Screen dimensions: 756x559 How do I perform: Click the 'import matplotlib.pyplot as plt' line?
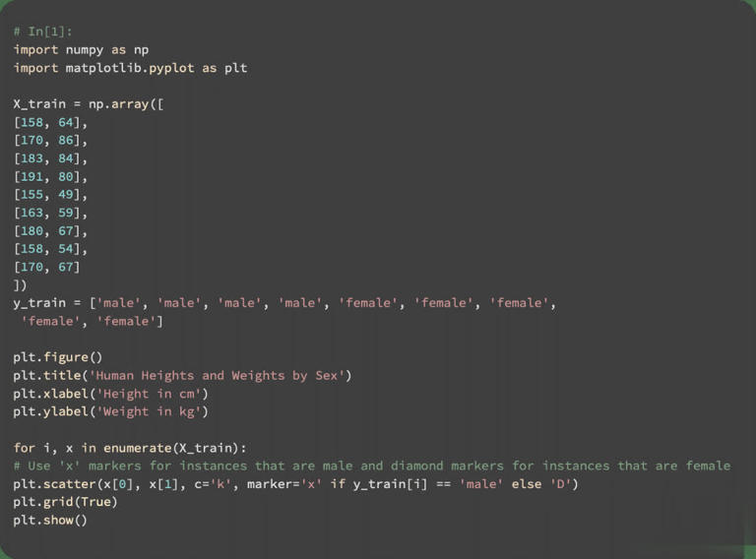pos(130,68)
